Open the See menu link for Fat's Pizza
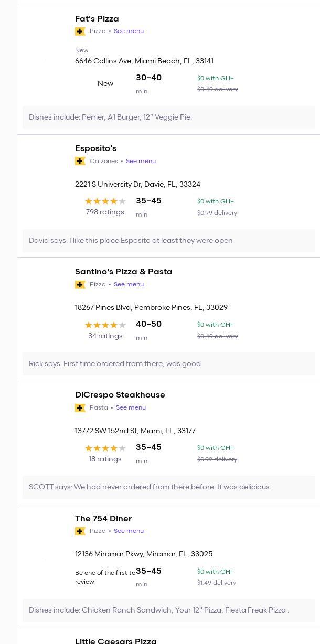Screen dimensions: 320x644 point(129,31)
